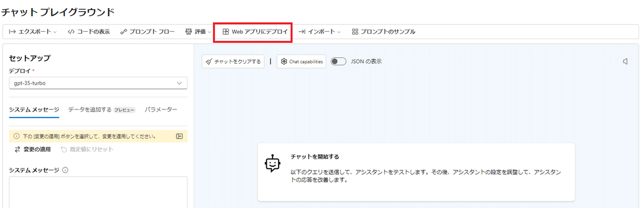Click the チャットを開始する heading text
Image resolution: width=644 pixels, height=208 pixels.
click(315, 157)
